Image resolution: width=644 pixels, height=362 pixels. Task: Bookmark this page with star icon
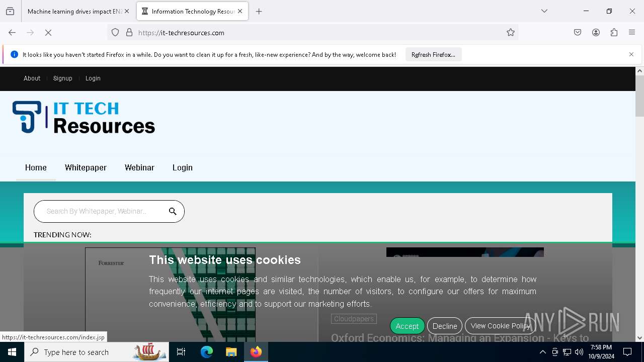[511, 33]
